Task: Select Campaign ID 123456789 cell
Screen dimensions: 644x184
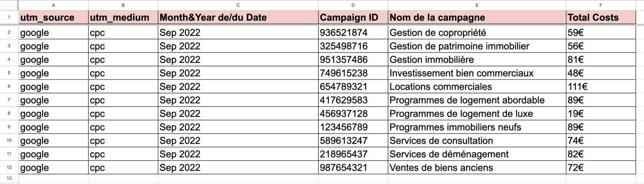Action: click(x=353, y=127)
